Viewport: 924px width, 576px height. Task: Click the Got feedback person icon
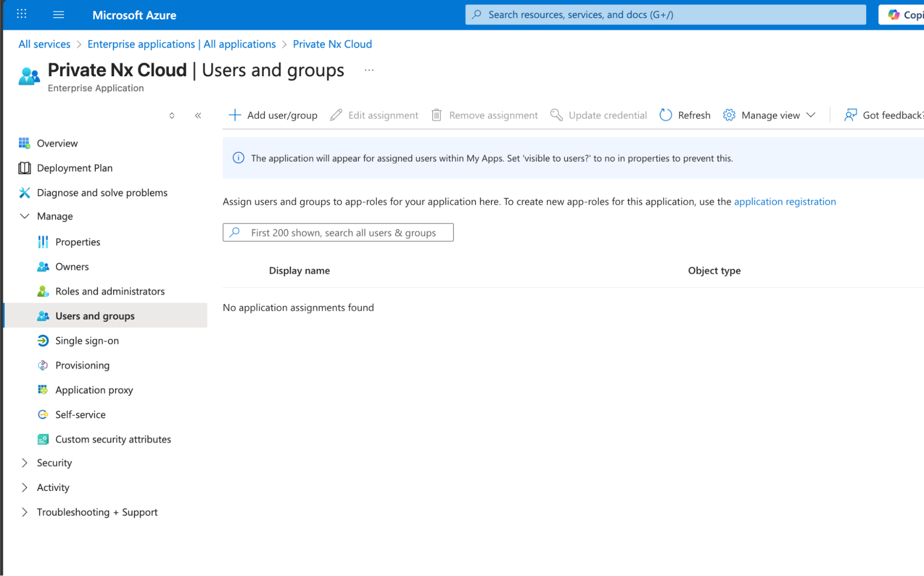coord(851,115)
